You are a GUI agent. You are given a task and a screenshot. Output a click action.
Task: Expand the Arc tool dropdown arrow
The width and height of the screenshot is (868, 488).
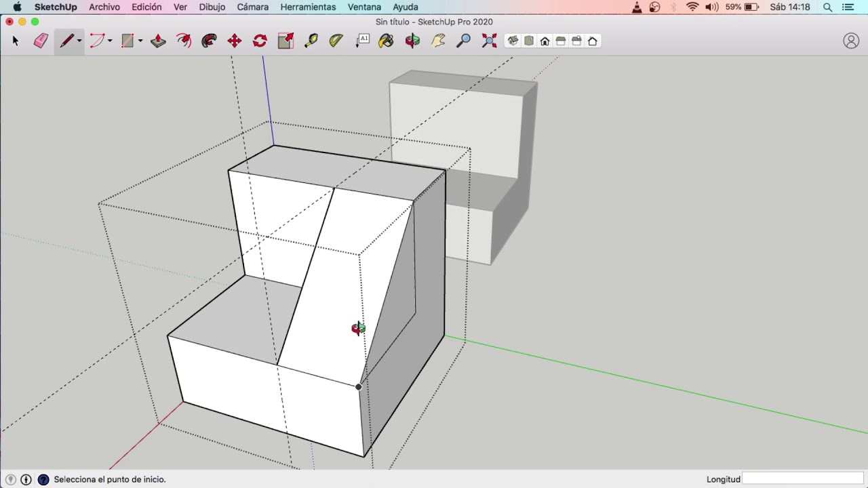110,41
